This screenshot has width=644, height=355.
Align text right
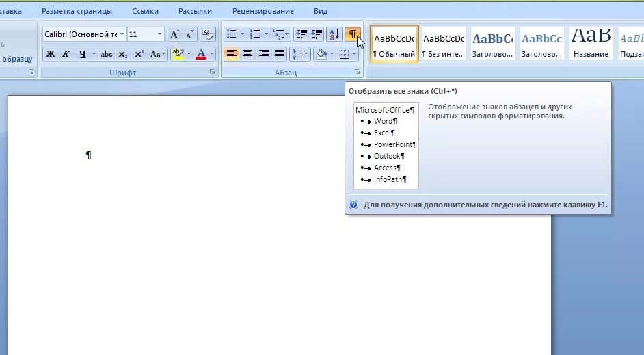(263, 54)
